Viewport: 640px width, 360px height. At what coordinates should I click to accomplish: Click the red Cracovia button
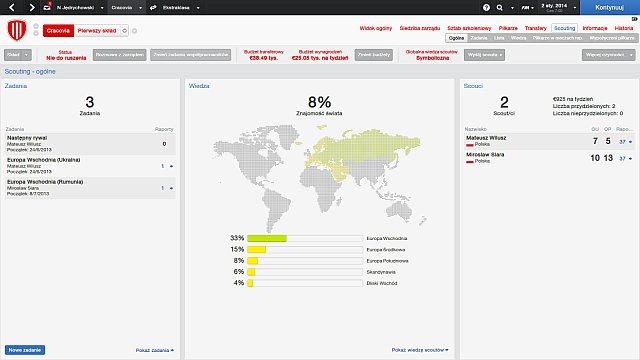click(x=58, y=31)
